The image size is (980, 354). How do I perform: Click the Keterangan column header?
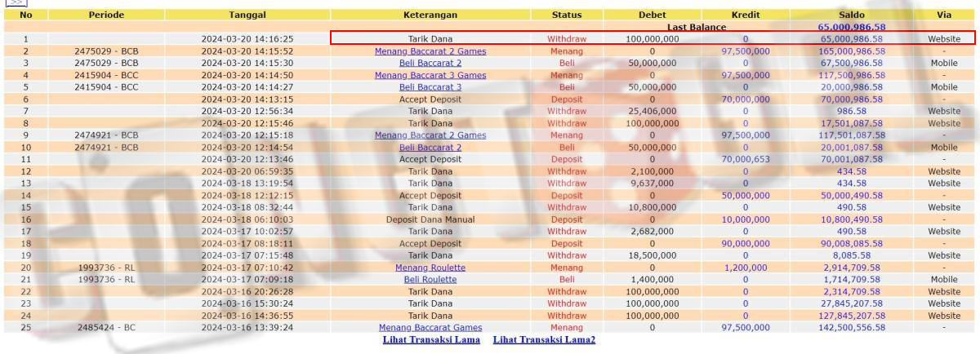pyautogui.click(x=430, y=15)
